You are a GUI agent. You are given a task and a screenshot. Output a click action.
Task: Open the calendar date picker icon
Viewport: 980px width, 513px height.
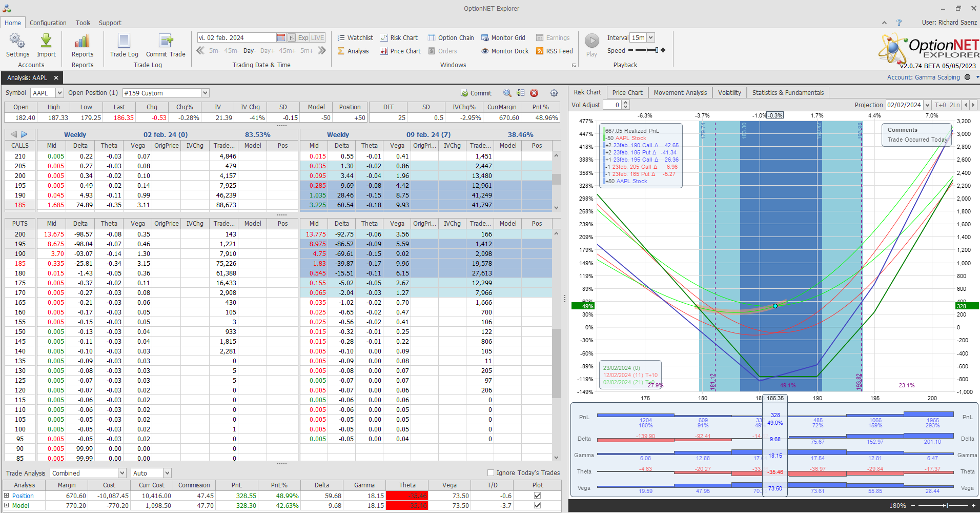tap(281, 37)
